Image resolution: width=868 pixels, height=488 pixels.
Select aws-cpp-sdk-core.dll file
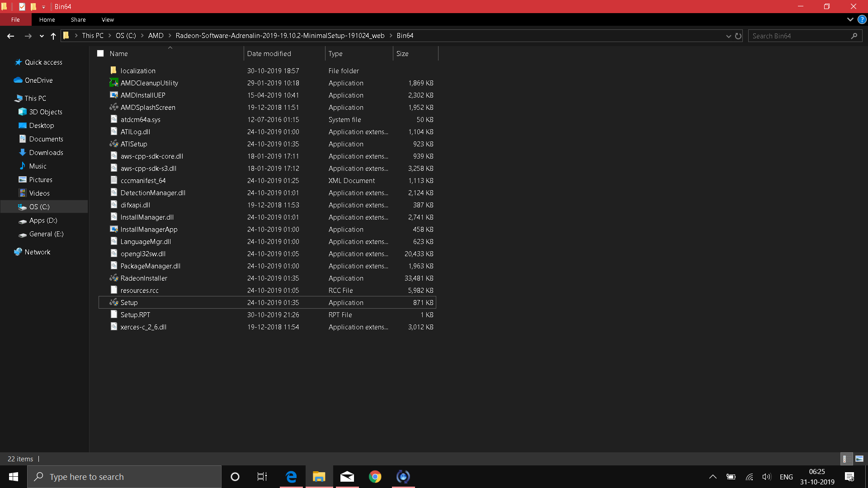[x=152, y=156]
